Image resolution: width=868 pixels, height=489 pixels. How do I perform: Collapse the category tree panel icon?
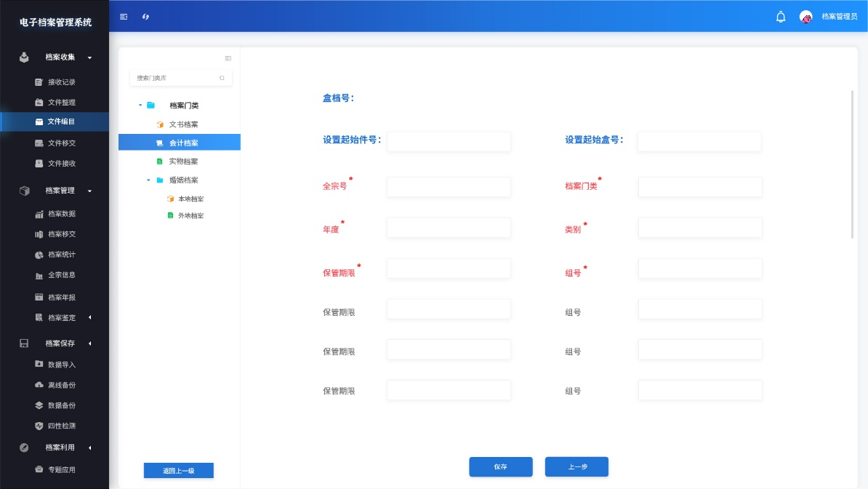[x=228, y=58]
